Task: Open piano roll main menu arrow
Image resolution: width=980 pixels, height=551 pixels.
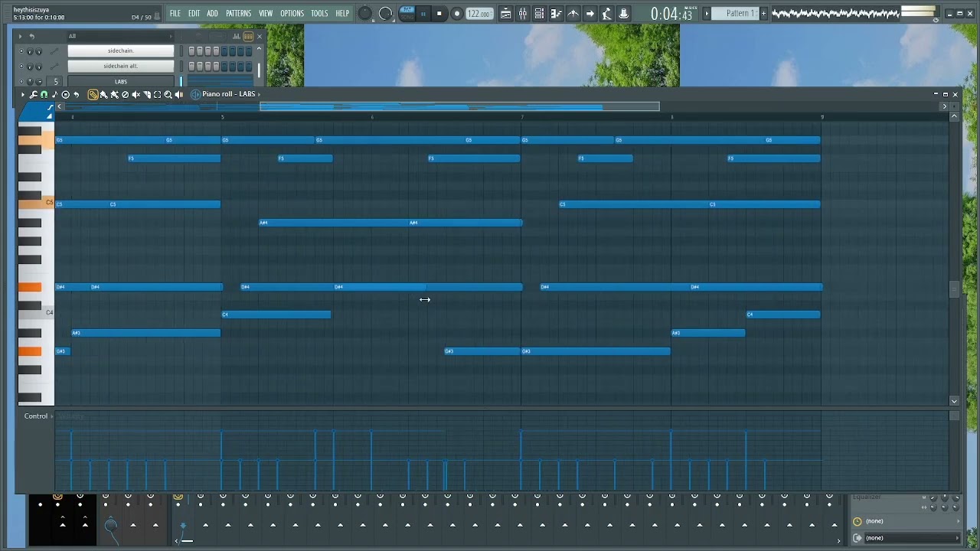Action: 23,95
